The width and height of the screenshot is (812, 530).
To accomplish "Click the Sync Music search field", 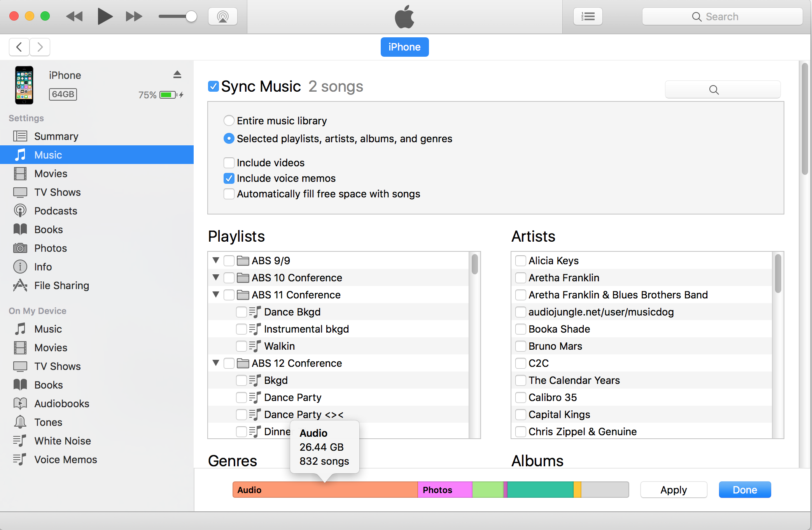I will [723, 89].
